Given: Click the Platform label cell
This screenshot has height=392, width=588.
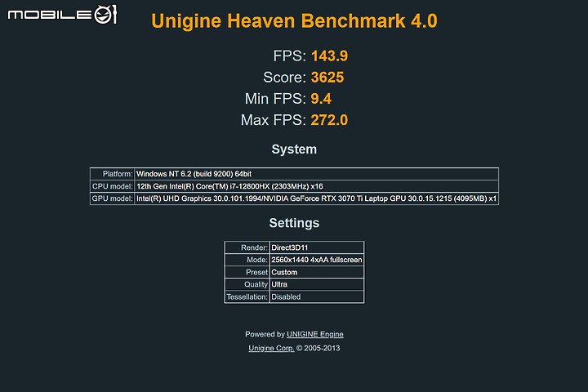Looking at the screenshot, I should pyautogui.click(x=112, y=174).
